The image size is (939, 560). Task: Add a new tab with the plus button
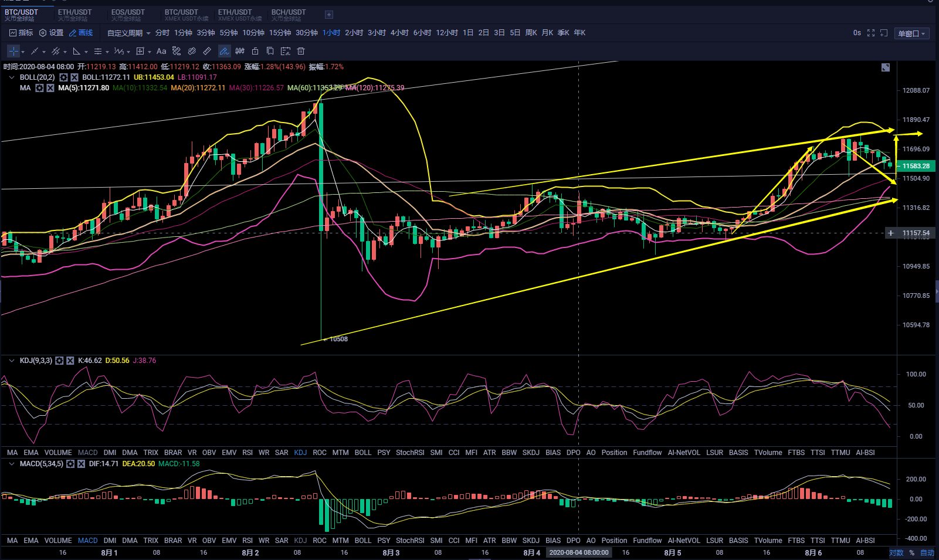click(329, 15)
